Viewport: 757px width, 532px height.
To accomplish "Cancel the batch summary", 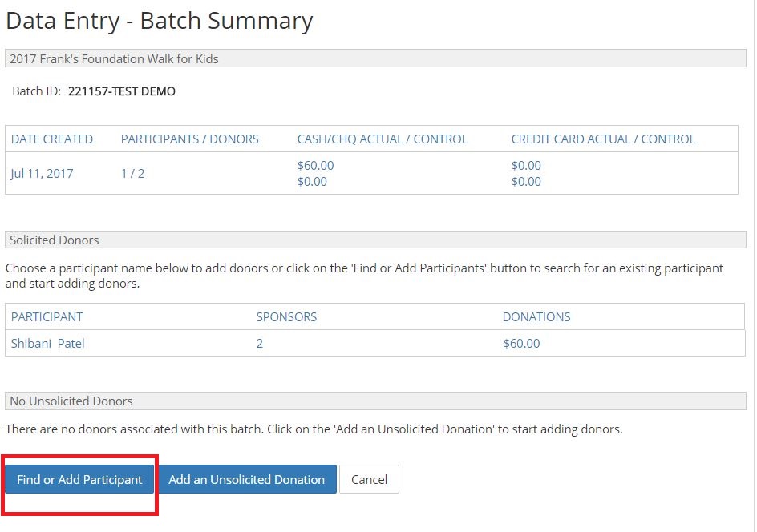I will tap(370, 479).
